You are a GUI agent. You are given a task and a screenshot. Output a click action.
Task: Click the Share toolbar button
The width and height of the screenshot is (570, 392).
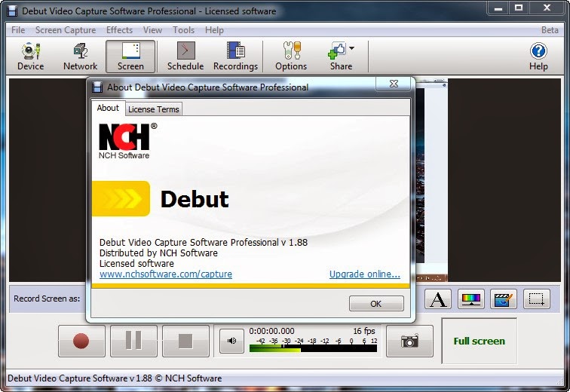point(341,57)
